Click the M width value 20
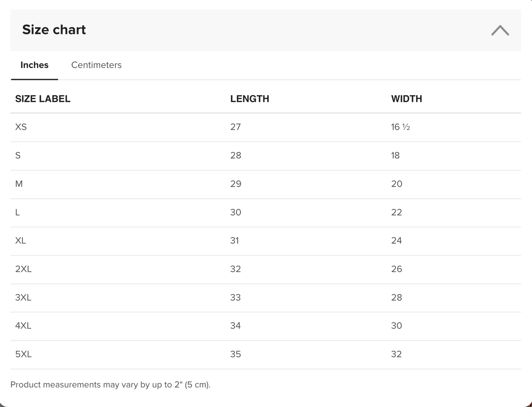This screenshot has width=532, height=407. click(x=397, y=184)
